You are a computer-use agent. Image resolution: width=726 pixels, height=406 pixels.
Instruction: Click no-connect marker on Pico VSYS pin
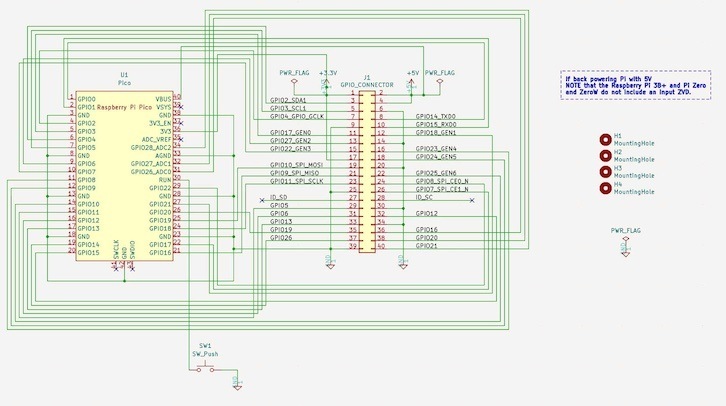tap(181, 107)
